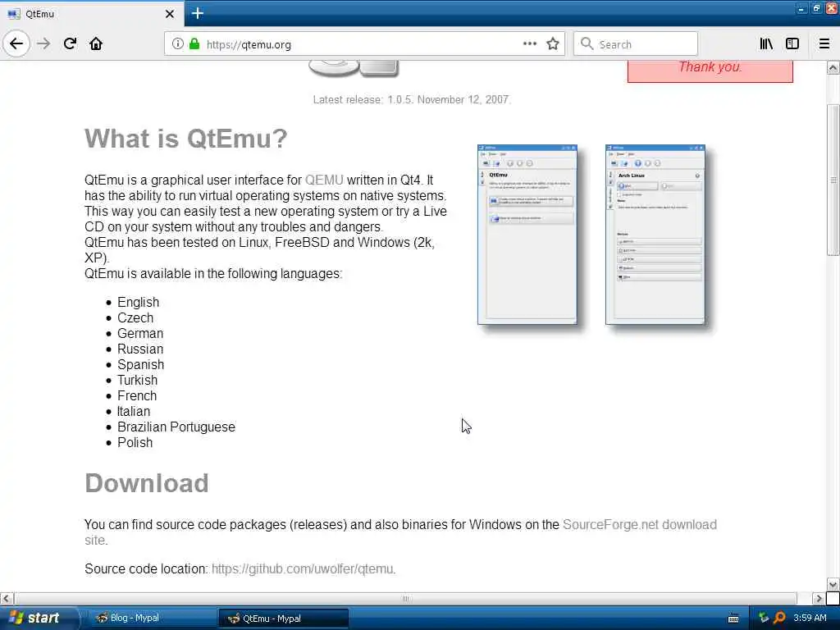Click 'German' in the language list
The image size is (840, 630).
click(140, 333)
